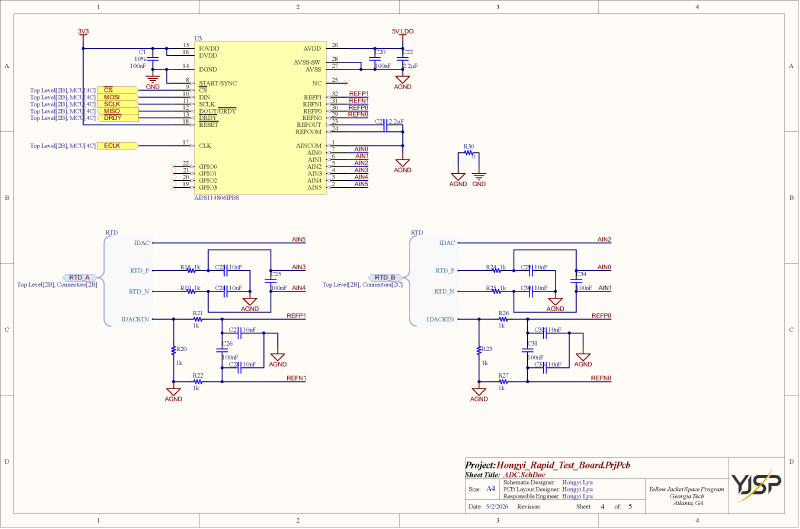Select the 3V3 power port symbol
This screenshot has width=800, height=529.
(x=83, y=33)
